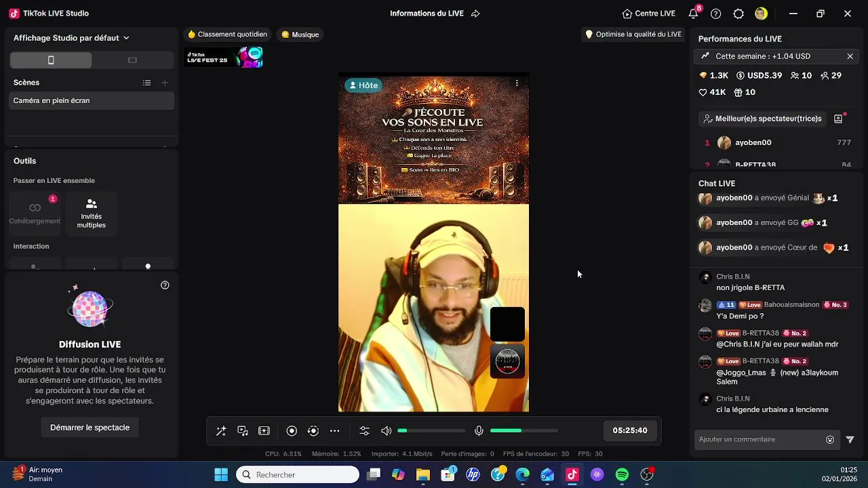Click the Perte d'images: 0 status entry

[467, 454]
